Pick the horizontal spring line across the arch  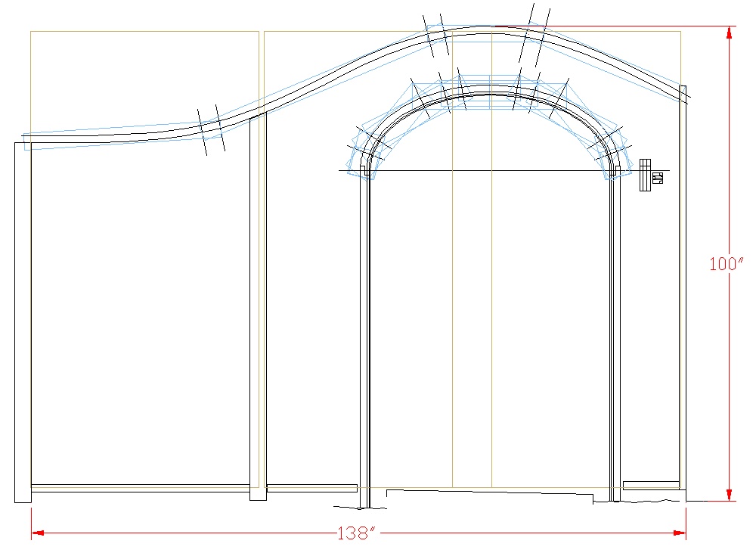tap(491, 171)
